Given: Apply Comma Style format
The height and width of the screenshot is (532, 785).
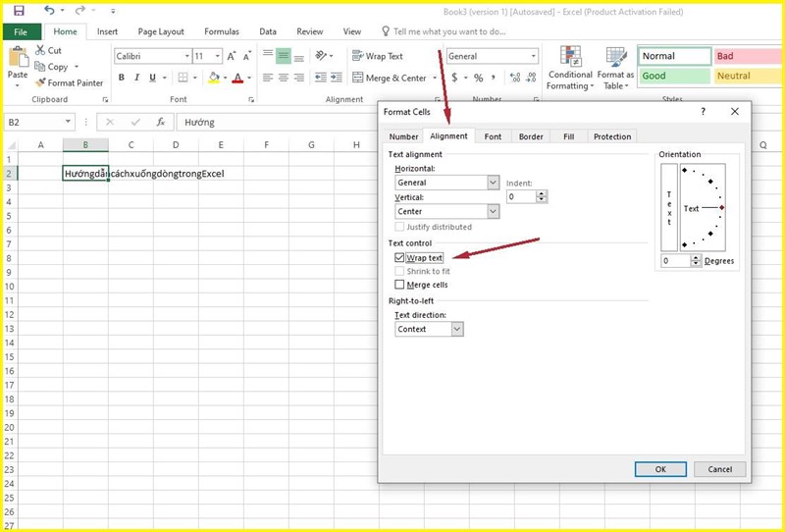Looking at the screenshot, I should point(494,78).
